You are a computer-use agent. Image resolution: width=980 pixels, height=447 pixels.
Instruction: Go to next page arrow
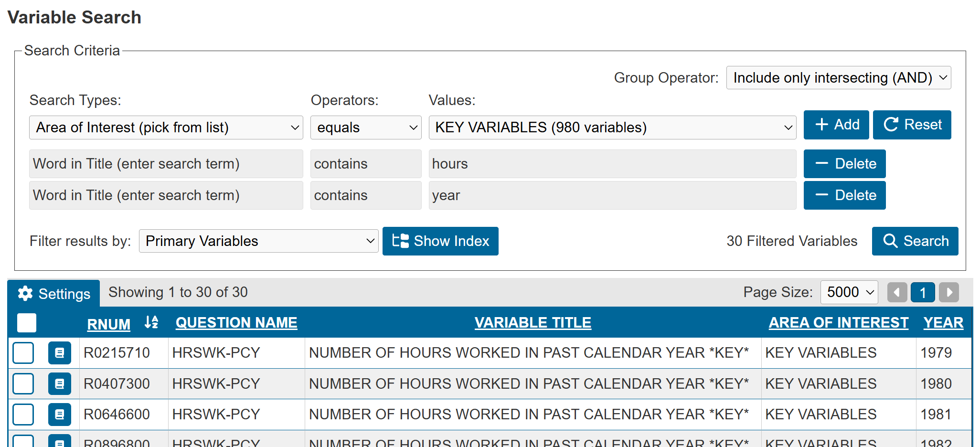tap(949, 292)
